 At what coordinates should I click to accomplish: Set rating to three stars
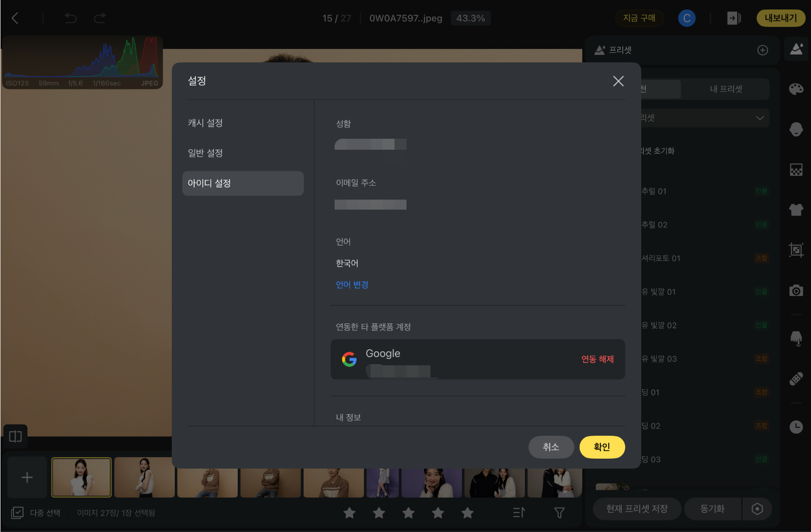[x=408, y=513]
